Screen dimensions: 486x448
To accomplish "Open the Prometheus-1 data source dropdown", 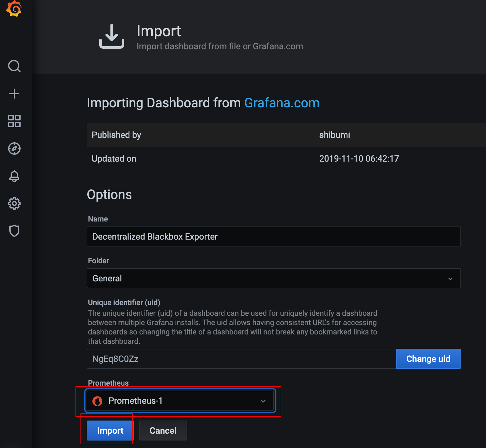I will (x=180, y=401).
